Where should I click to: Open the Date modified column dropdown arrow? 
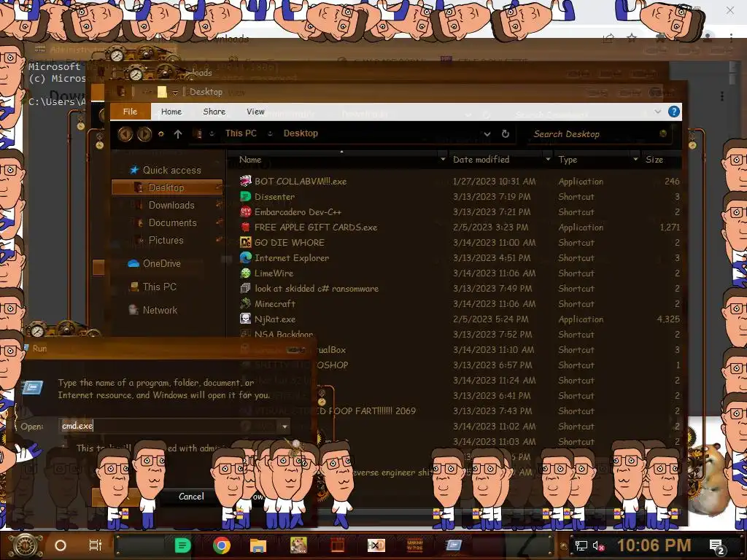[x=548, y=160]
